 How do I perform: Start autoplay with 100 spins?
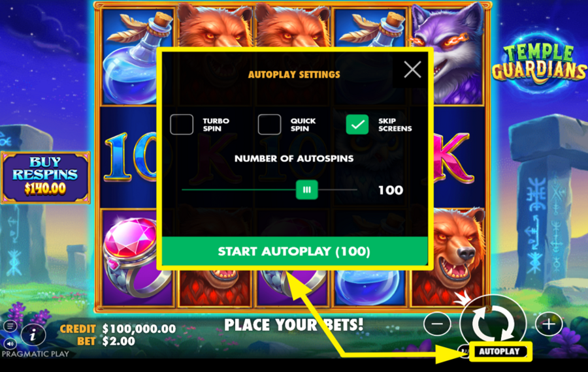[x=295, y=251]
